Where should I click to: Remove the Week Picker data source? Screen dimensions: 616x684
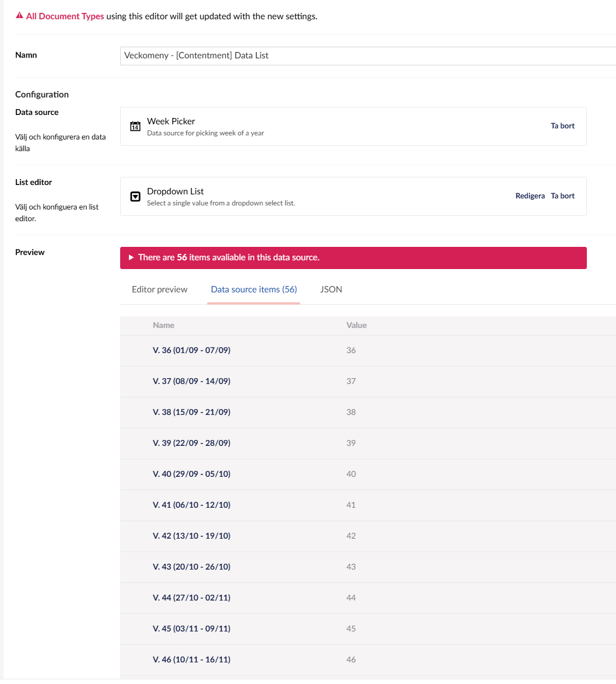pyautogui.click(x=562, y=126)
